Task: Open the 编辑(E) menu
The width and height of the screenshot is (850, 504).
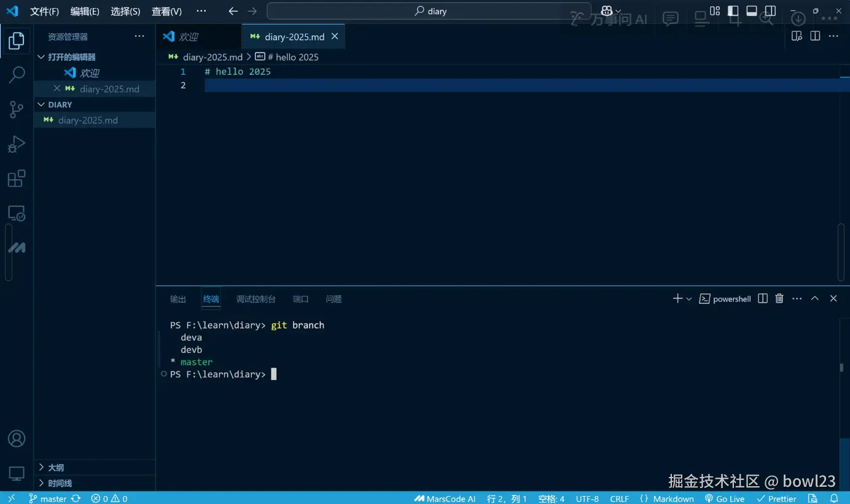Action: click(x=85, y=11)
